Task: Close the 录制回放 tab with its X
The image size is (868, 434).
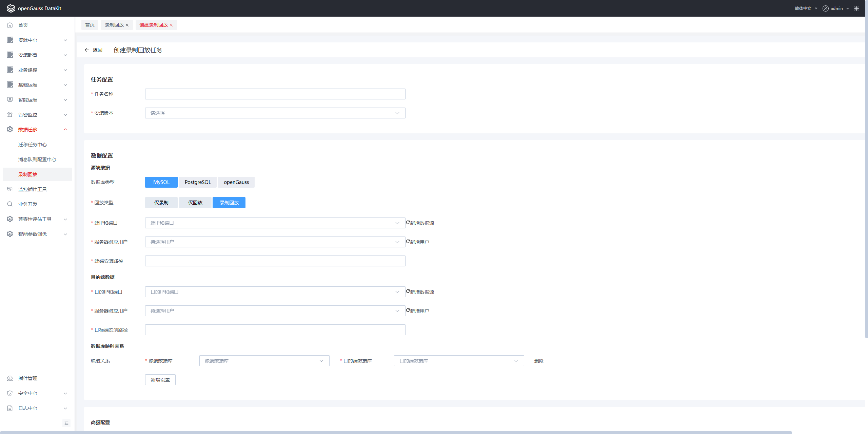Action: pos(127,25)
